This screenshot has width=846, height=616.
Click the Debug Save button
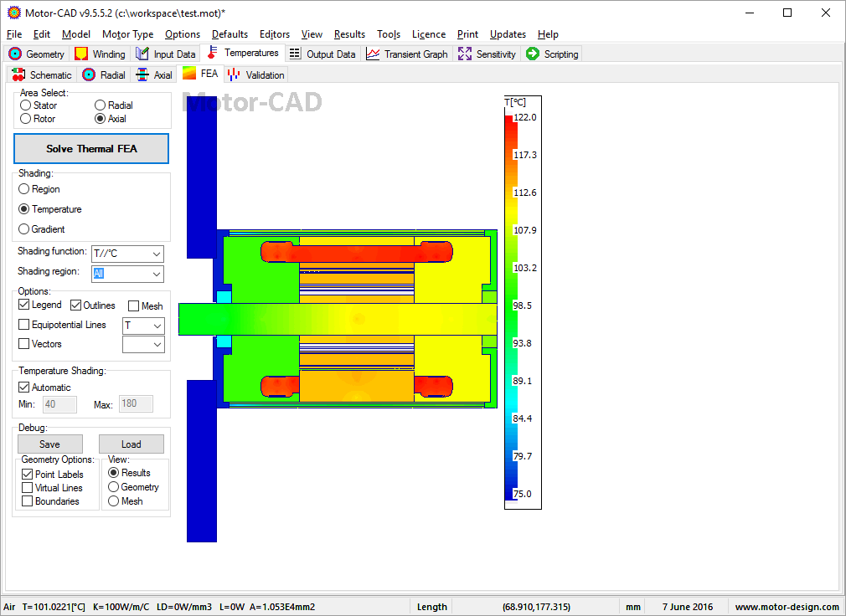pyautogui.click(x=50, y=444)
